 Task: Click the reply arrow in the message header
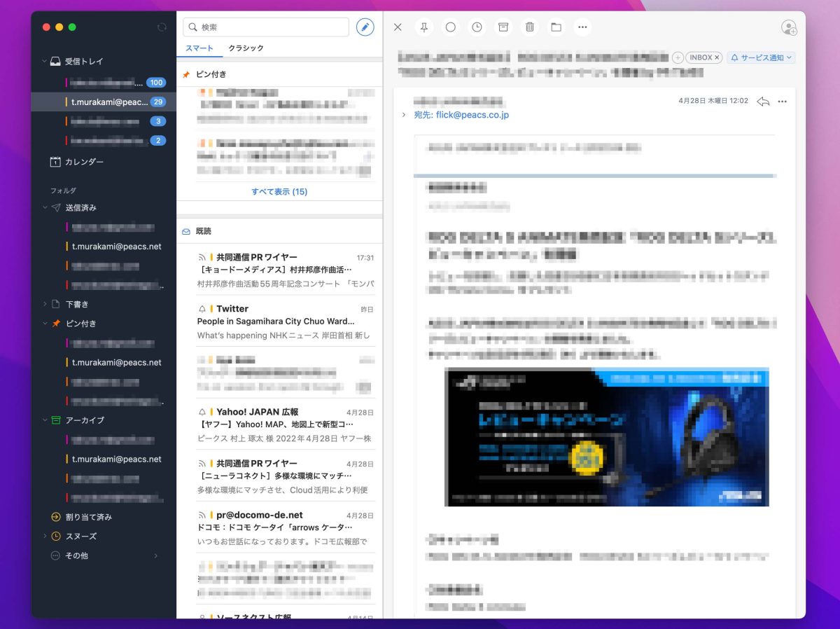tap(763, 101)
